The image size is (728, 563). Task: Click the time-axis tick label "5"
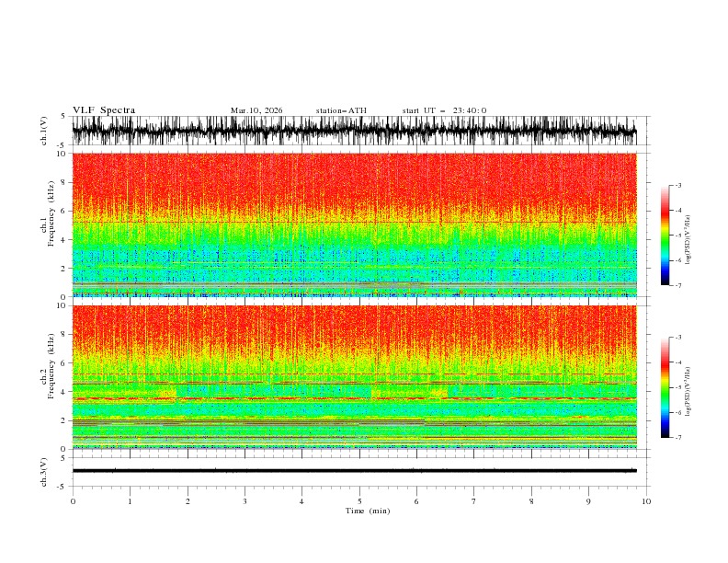tap(359, 501)
